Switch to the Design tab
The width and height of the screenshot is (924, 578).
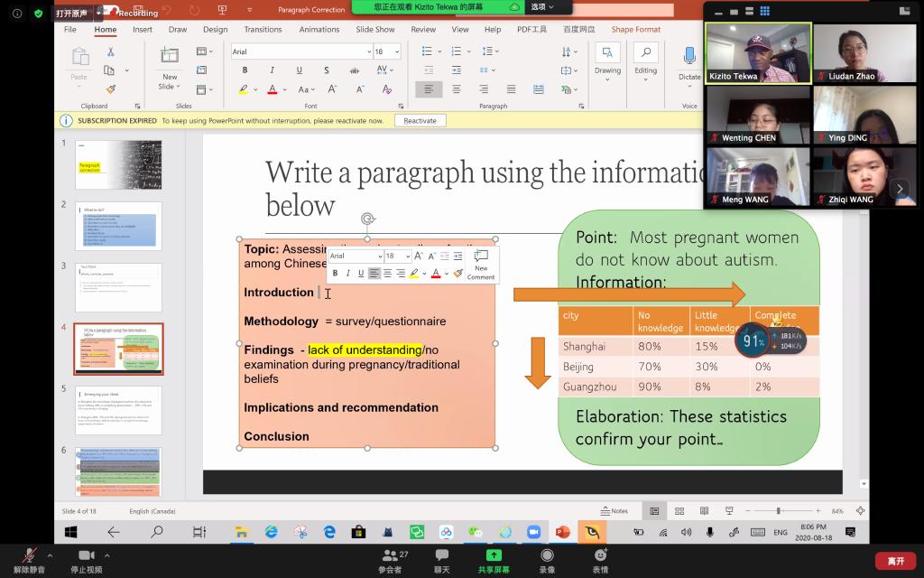pyautogui.click(x=215, y=29)
